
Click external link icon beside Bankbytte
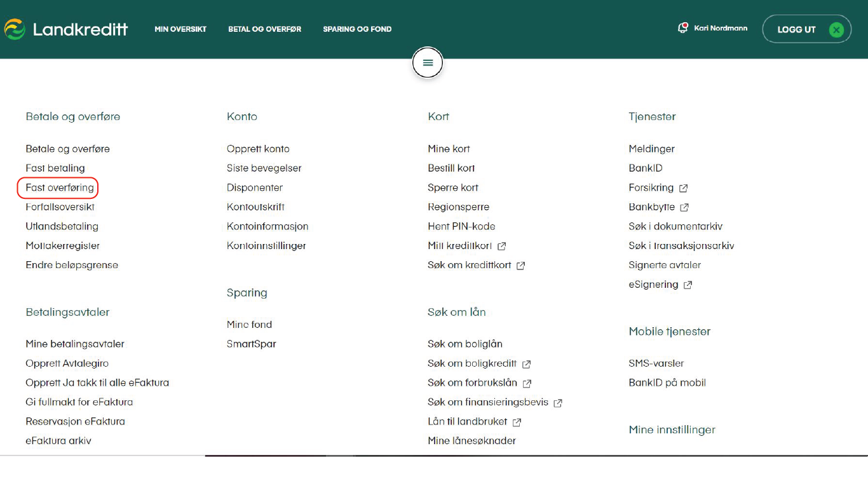tap(684, 207)
